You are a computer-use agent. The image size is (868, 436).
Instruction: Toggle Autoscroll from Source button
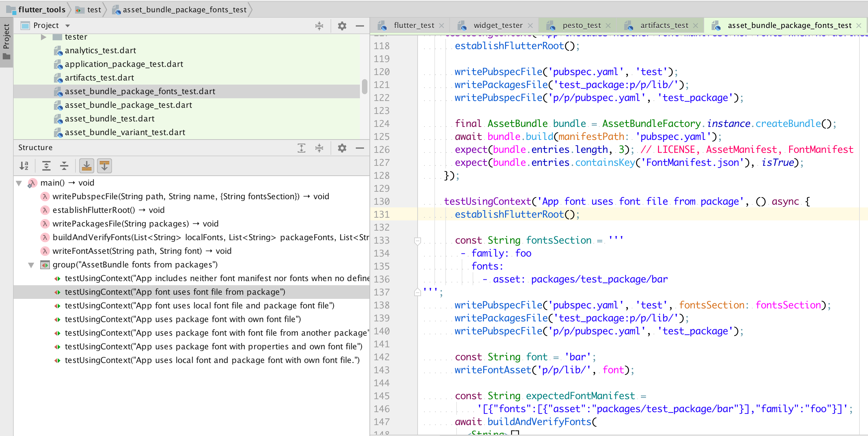point(104,166)
